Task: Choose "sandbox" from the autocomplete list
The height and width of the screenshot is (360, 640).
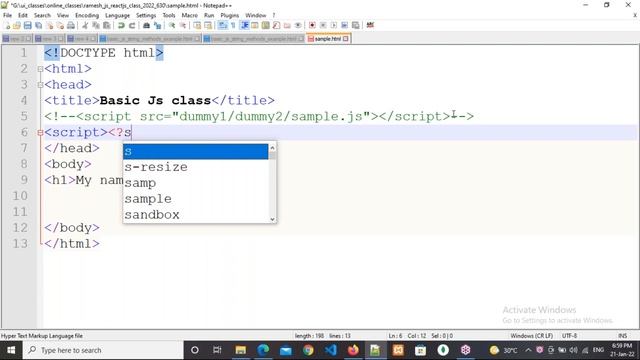Action: tap(196, 215)
